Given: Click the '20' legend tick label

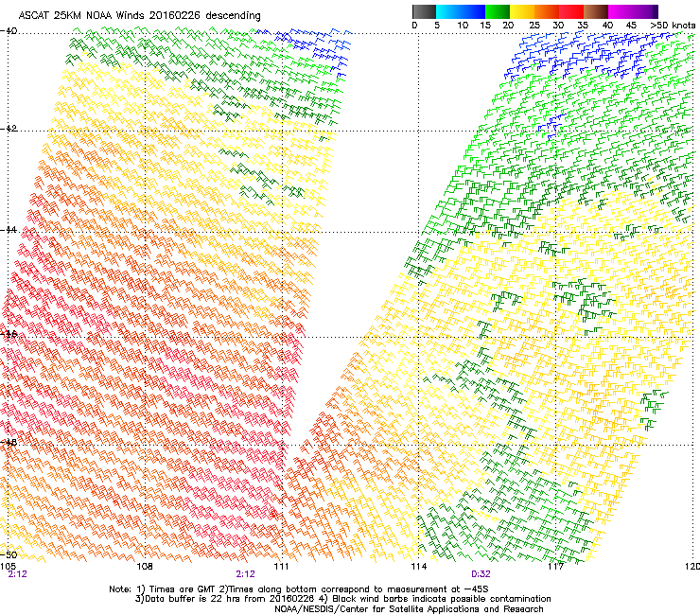Looking at the screenshot, I should (509, 26).
